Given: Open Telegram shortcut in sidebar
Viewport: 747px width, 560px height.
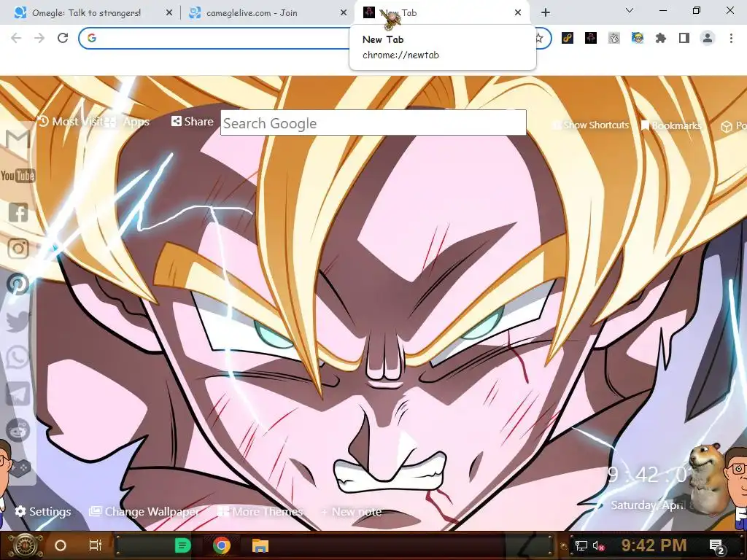Looking at the screenshot, I should click(x=18, y=394).
